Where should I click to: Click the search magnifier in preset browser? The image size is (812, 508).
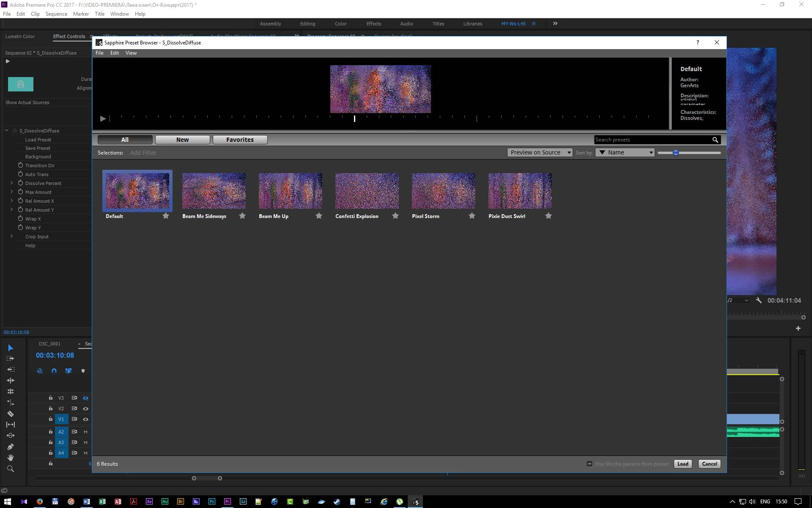(x=715, y=140)
